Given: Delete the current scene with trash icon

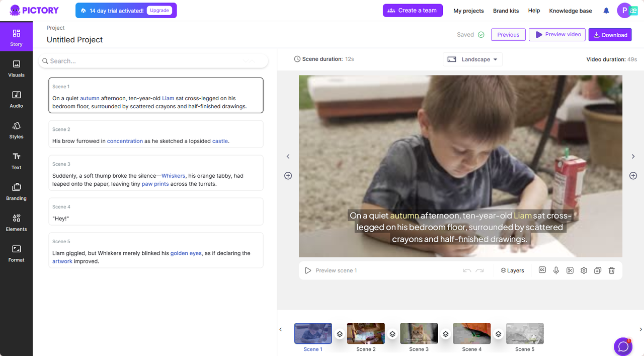Looking at the screenshot, I should (x=612, y=270).
